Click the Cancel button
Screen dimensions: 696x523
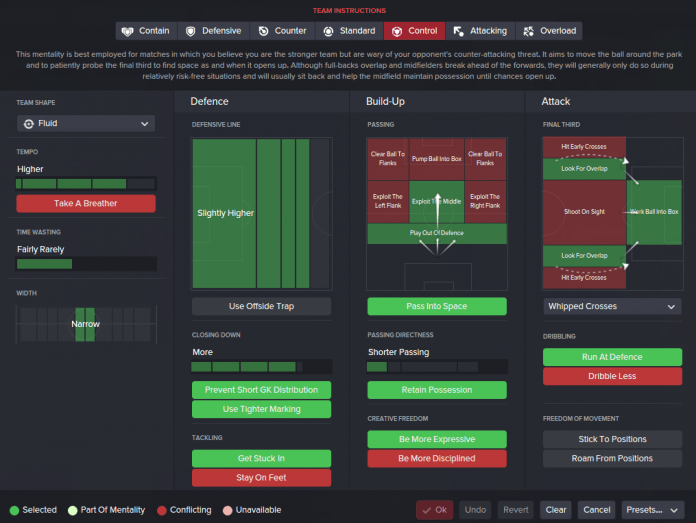point(597,510)
